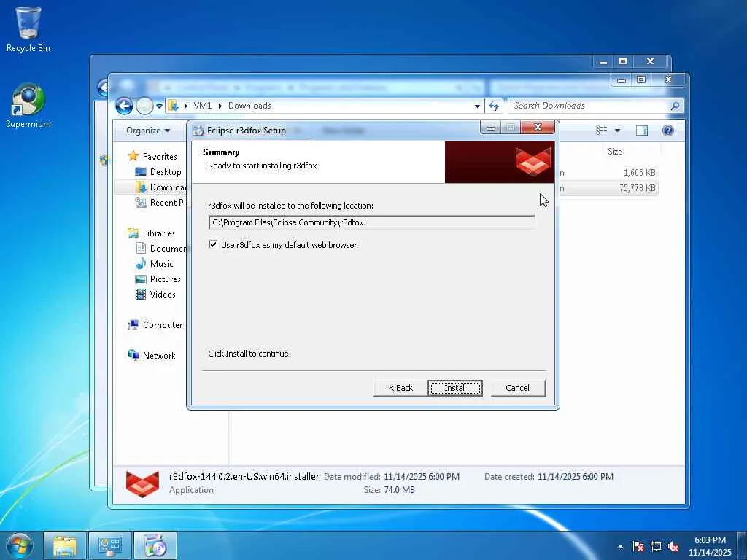Click the muted volume tray icon
This screenshot has width=747, height=560.
coord(673,546)
